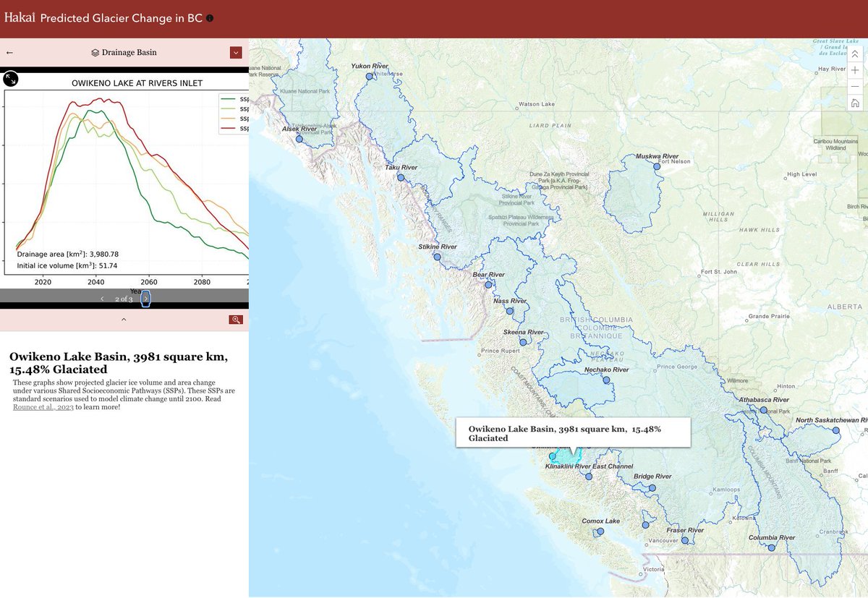
Task: Return to default extent via the home icon
Action: 855,102
